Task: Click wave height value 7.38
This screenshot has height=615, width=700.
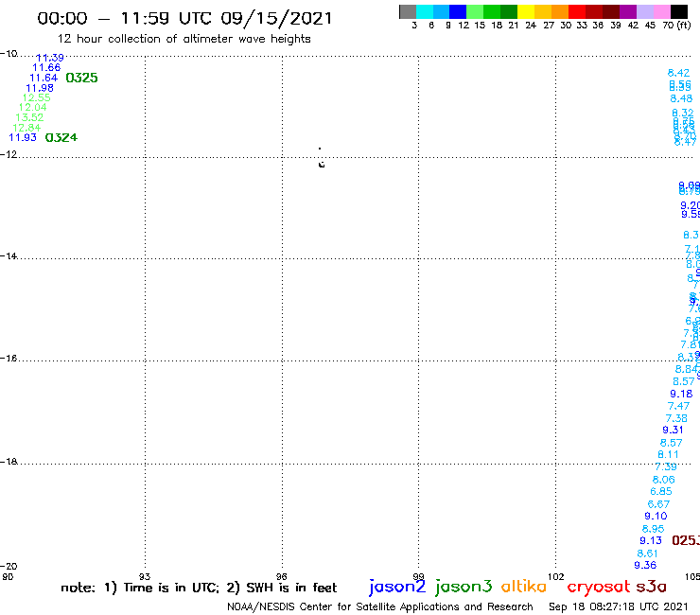Action: pyautogui.click(x=676, y=418)
